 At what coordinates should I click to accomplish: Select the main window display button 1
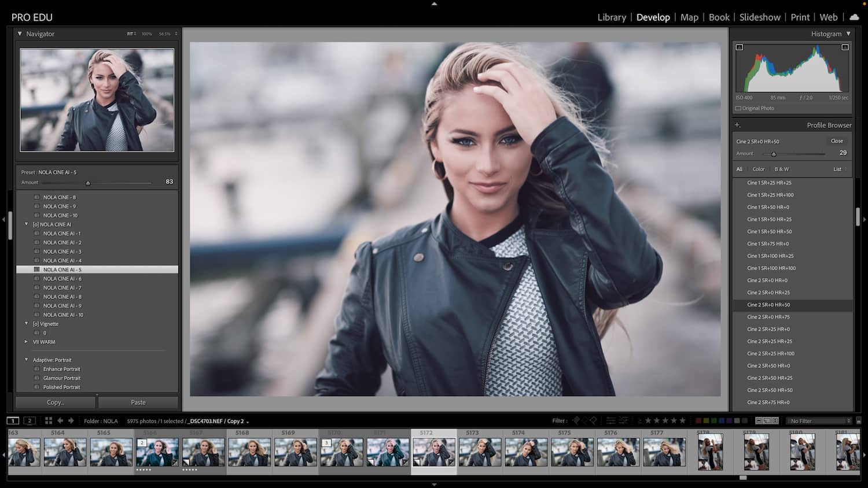coord(13,421)
